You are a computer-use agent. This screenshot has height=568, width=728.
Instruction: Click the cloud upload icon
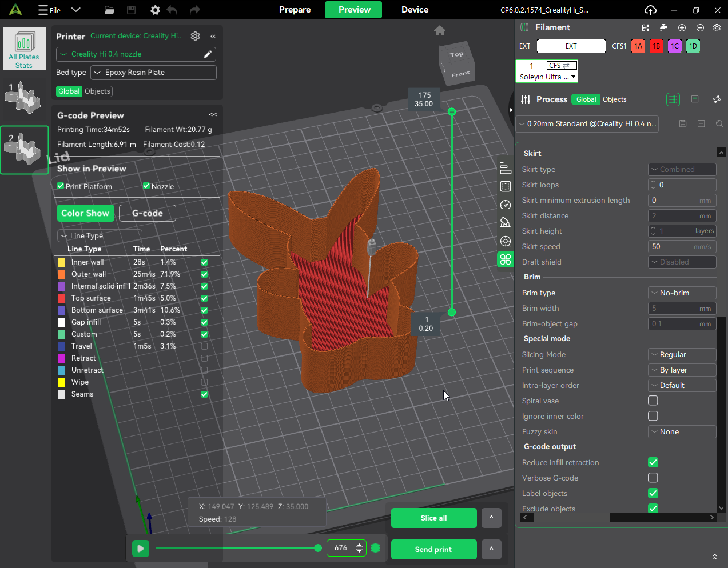[x=650, y=10]
